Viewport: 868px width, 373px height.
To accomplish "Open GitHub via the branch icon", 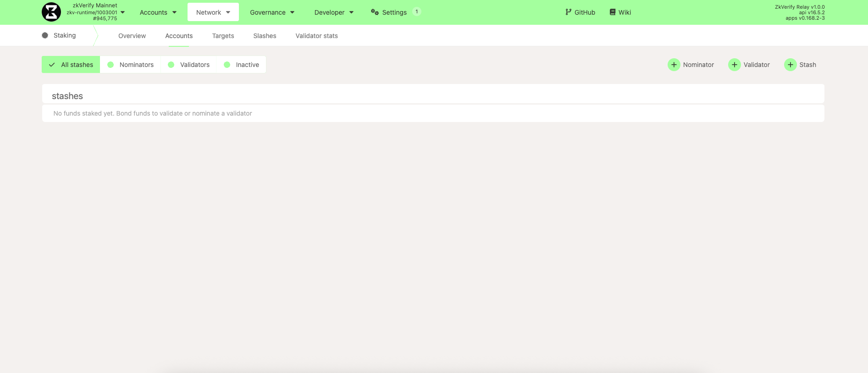I will (569, 12).
